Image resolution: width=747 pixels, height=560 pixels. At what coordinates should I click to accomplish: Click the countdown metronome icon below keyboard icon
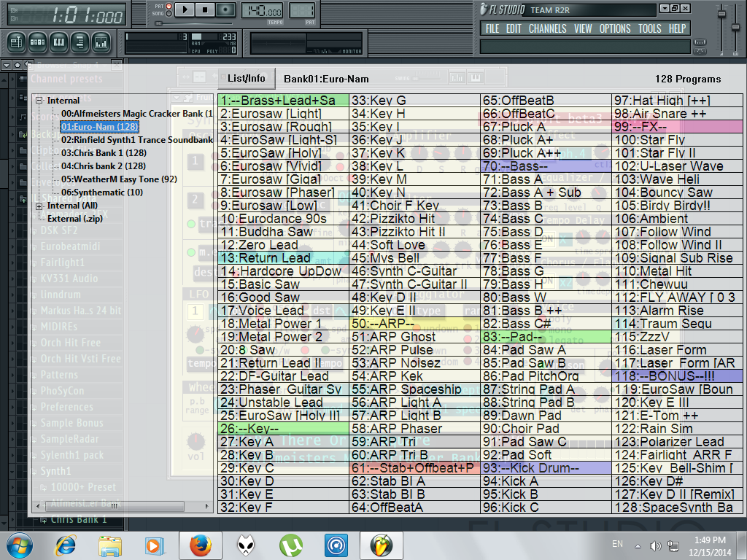click(700, 50)
